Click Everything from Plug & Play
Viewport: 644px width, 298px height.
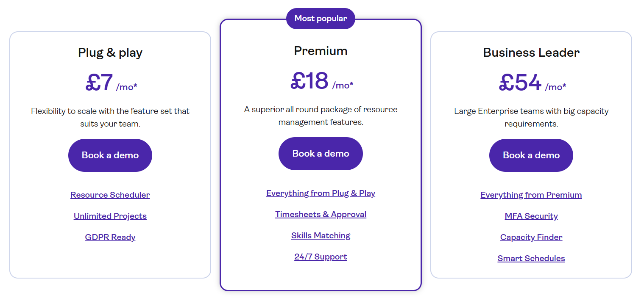point(321,193)
